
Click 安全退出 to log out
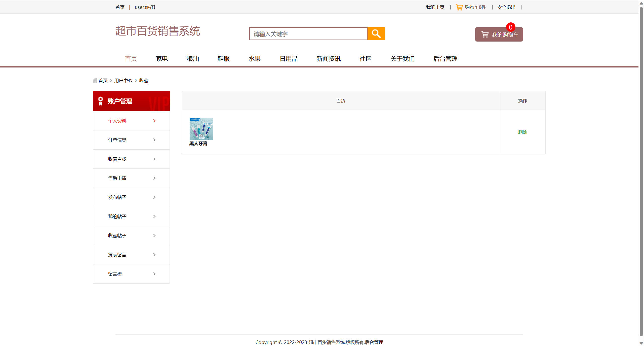coord(506,7)
